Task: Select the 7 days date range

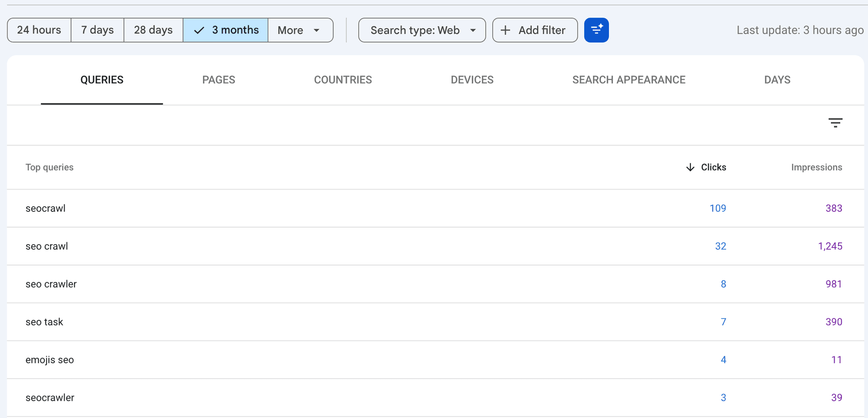Action: (x=98, y=30)
